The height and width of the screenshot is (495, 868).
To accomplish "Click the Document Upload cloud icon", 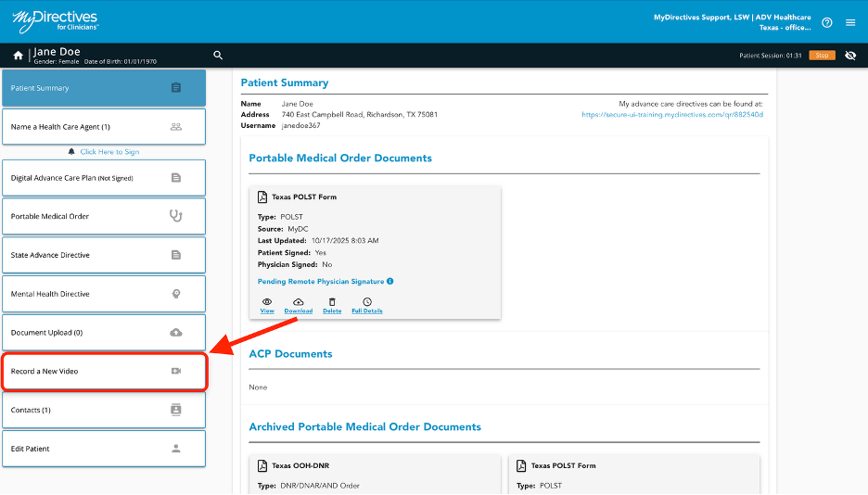I will tap(176, 333).
